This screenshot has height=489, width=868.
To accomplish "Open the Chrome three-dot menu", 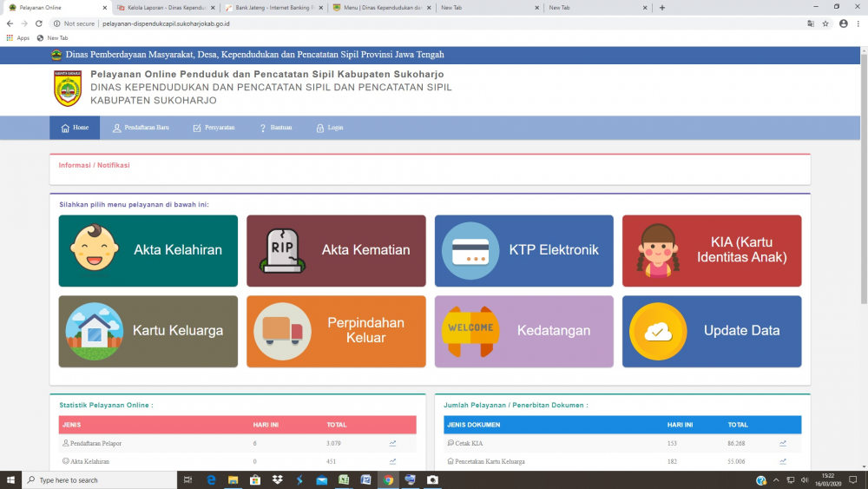I will 858,23.
